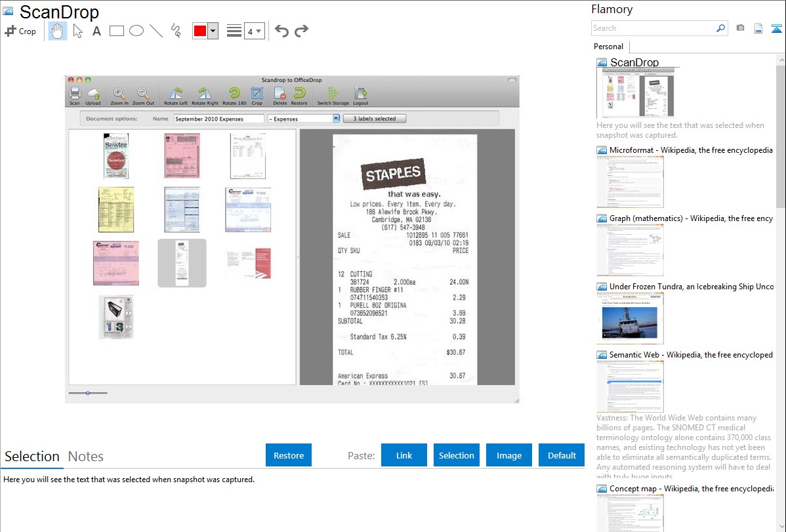786x532 pixels.
Task: Click the September 2010 Expenses name field
Action: [218, 119]
